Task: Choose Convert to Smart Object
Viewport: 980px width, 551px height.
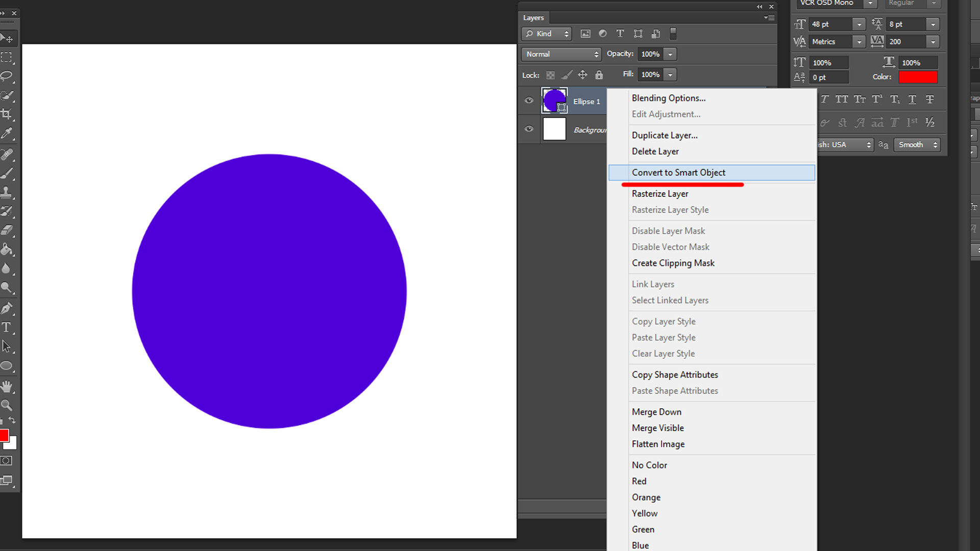Action: (712, 172)
